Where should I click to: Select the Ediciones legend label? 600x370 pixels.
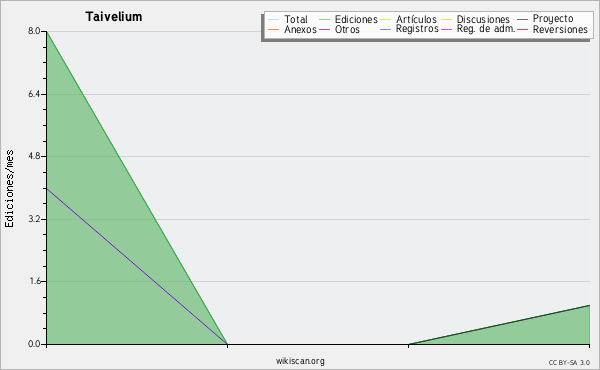click(x=356, y=19)
